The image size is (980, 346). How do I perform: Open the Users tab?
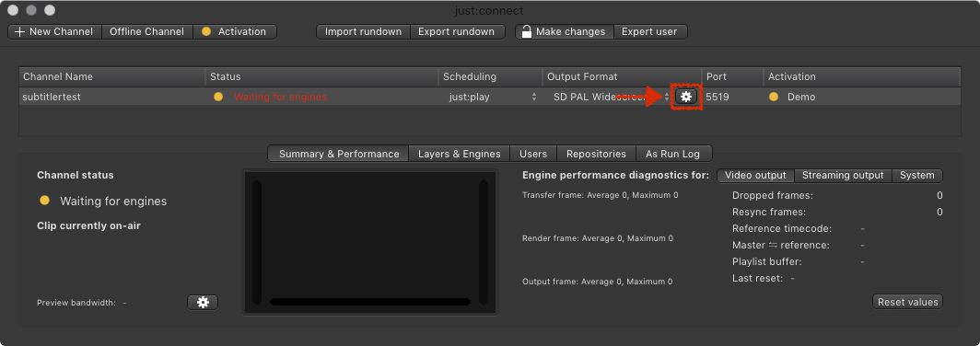tap(533, 154)
